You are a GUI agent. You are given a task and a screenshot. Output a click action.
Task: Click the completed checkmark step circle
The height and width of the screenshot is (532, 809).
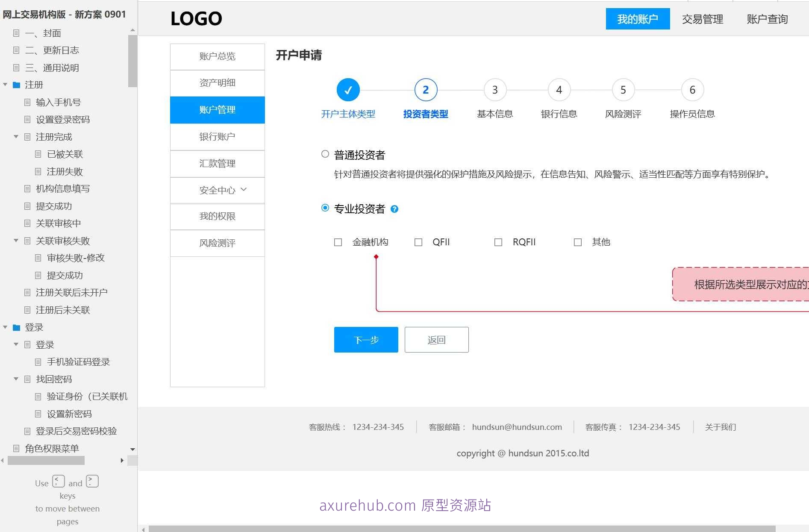348,90
